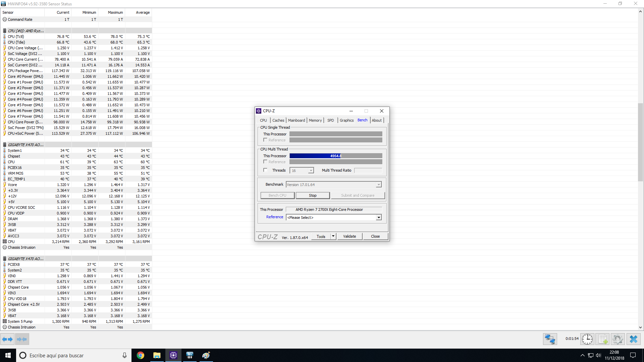Click the taskbar clock showing 22:08
Screen dimensions: 644x362
tap(614, 355)
